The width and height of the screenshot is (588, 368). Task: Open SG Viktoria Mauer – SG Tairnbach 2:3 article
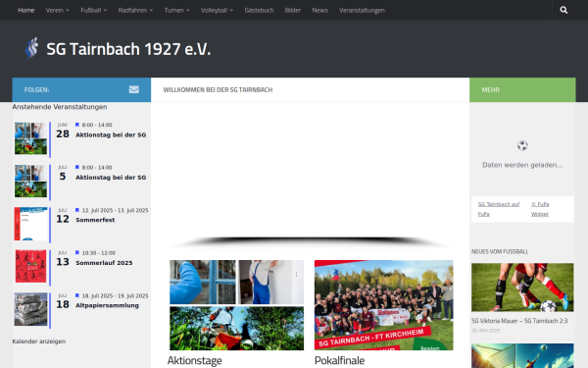pyautogui.click(x=519, y=321)
